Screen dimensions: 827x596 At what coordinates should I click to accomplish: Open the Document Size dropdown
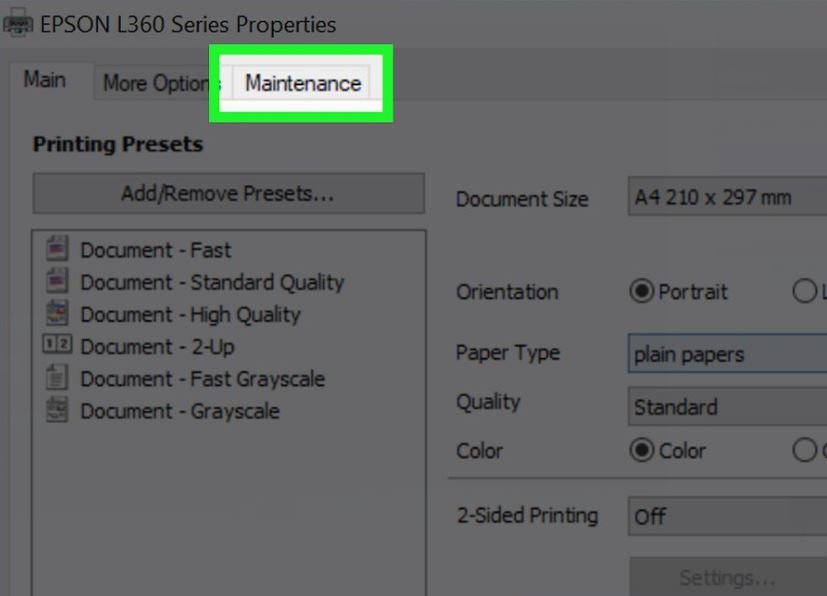point(727,197)
